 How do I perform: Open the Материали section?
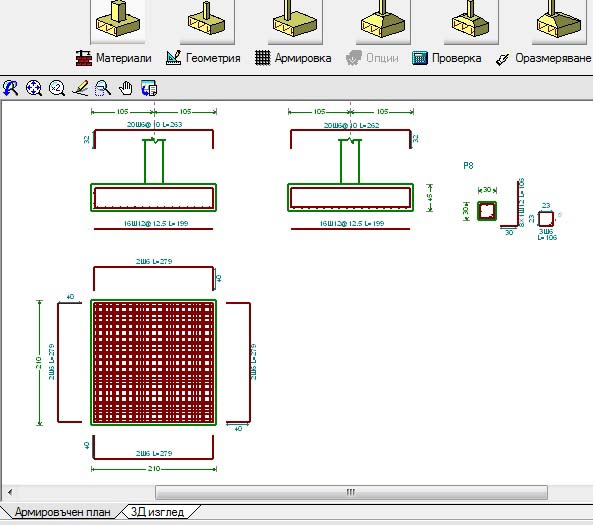(x=113, y=58)
